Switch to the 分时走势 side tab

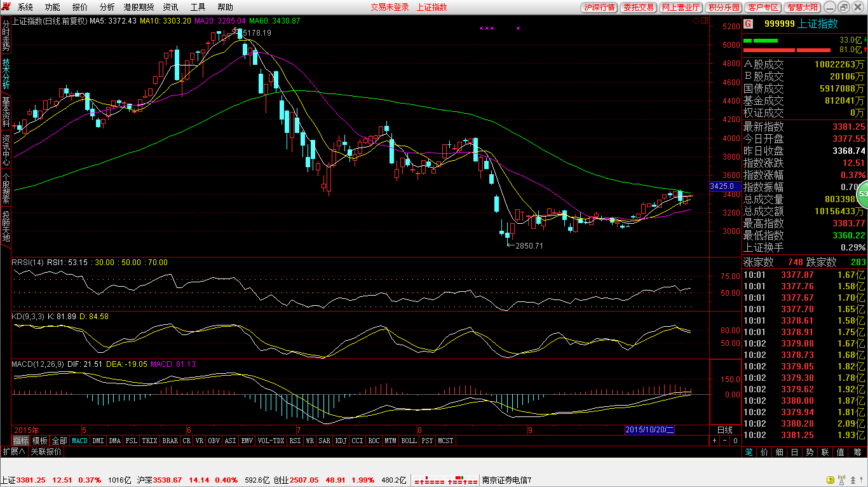[6, 36]
